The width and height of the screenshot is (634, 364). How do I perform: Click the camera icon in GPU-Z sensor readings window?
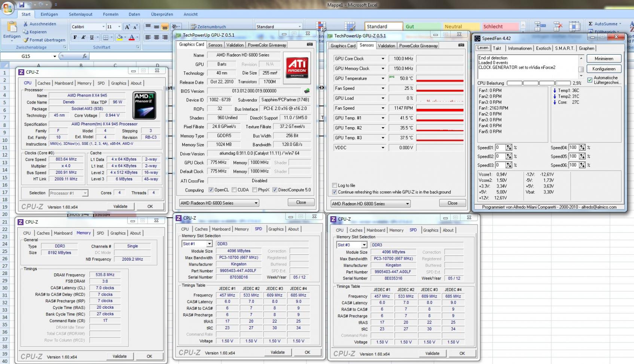coord(461,45)
